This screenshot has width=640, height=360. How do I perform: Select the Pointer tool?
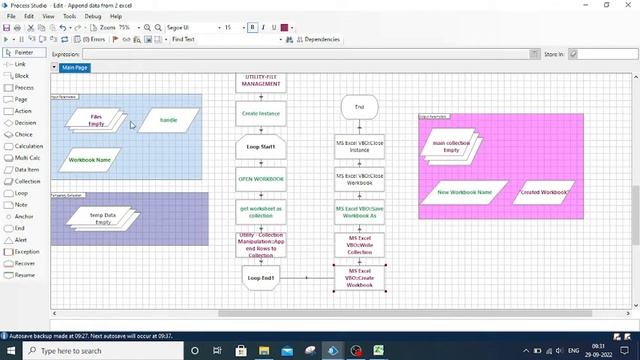click(x=24, y=53)
